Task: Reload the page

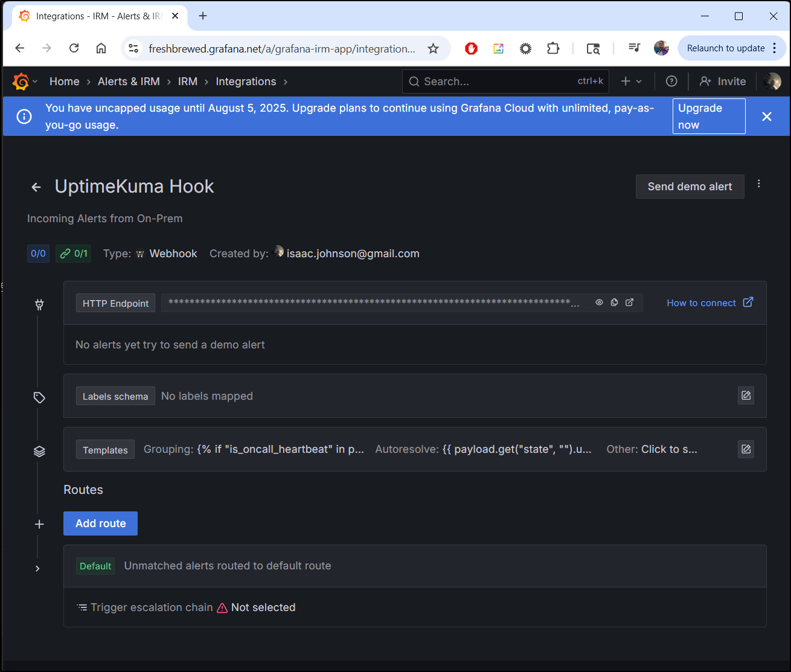Action: 74,48
